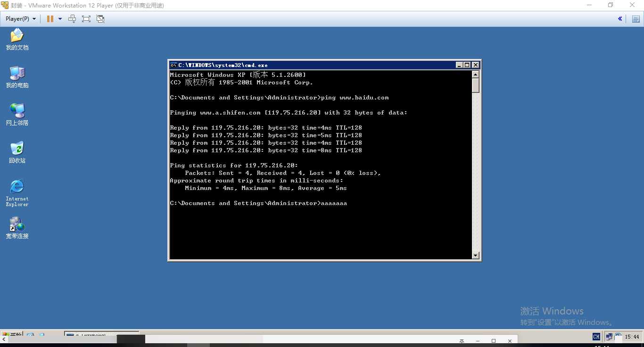The width and height of the screenshot is (644, 347).
Task: Click the cmd scrollbar down arrow
Action: point(476,256)
